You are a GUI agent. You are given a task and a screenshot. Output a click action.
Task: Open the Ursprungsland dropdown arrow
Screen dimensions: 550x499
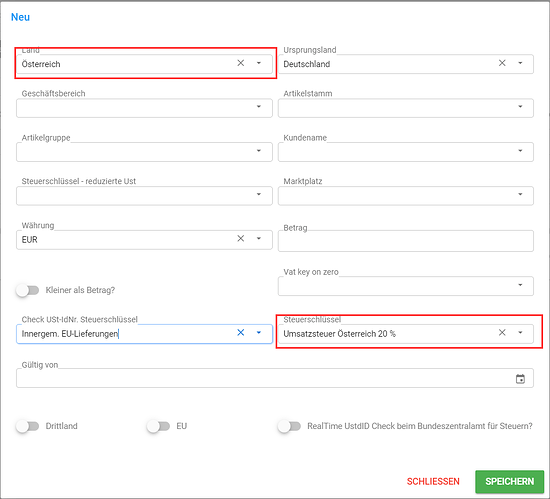point(521,63)
